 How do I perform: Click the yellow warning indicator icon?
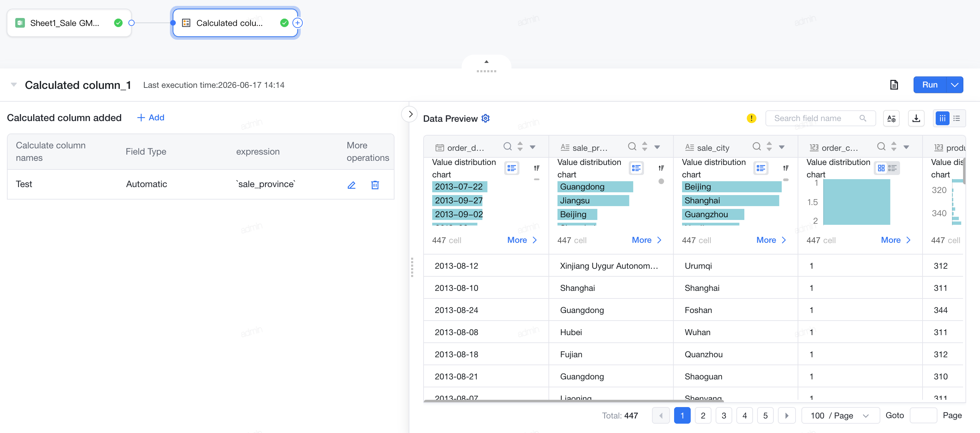(x=751, y=118)
